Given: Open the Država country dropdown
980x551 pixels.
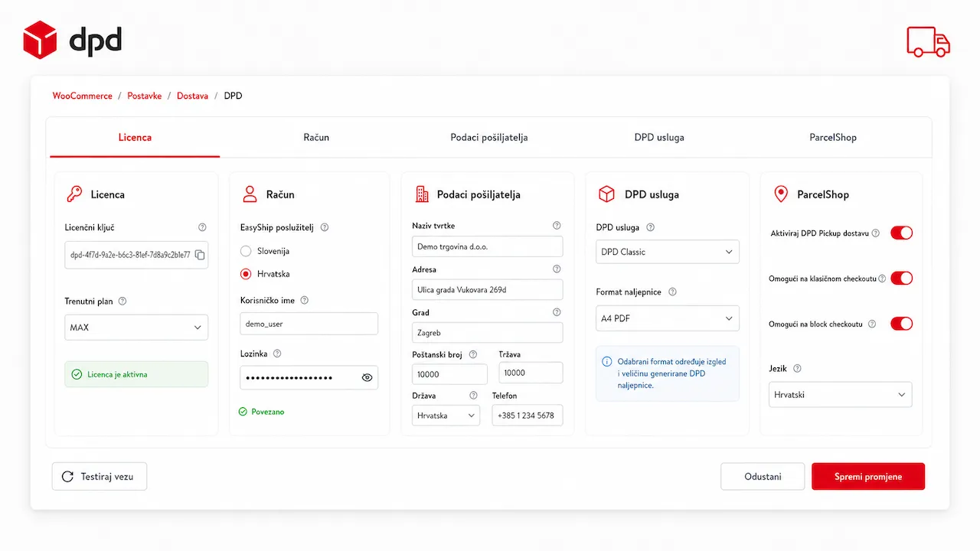Looking at the screenshot, I should (445, 416).
